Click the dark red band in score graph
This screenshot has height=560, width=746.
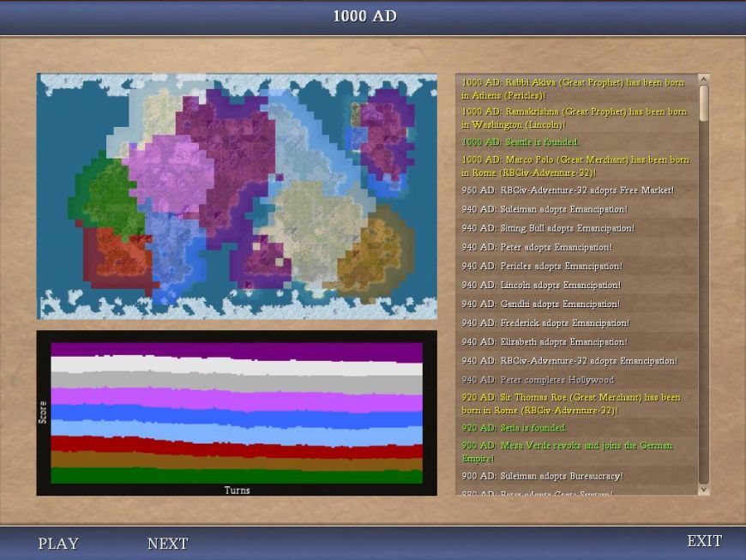tap(237, 449)
